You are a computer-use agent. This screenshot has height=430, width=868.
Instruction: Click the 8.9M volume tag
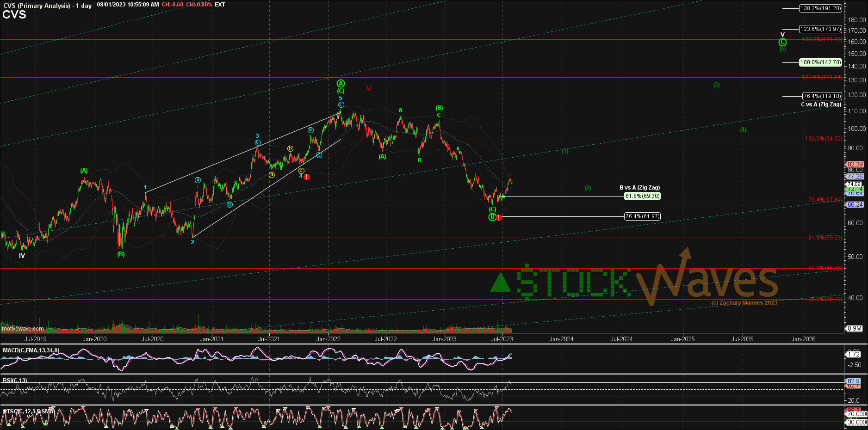[x=855, y=328]
